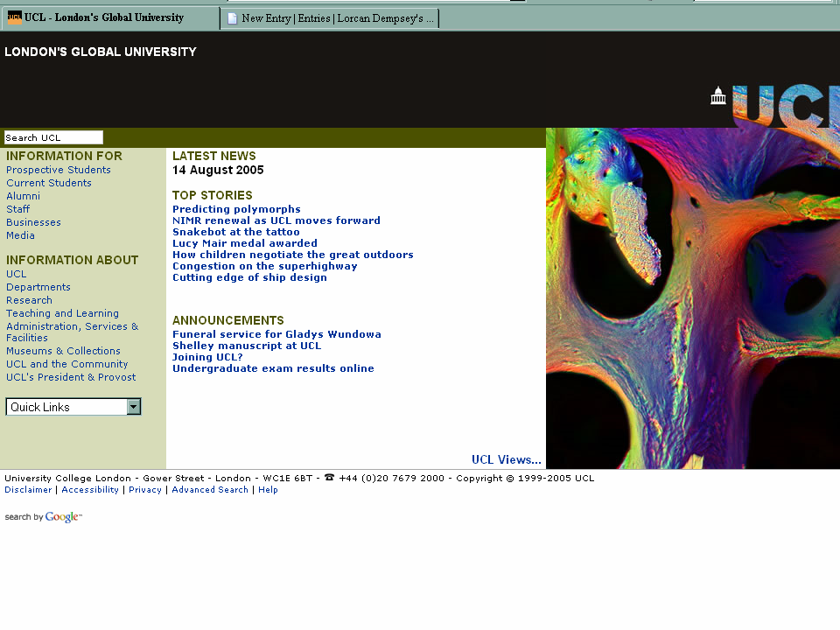Image resolution: width=840 pixels, height=630 pixels.
Task: Click the page icon on the New Entry tab
Action: click(x=233, y=18)
